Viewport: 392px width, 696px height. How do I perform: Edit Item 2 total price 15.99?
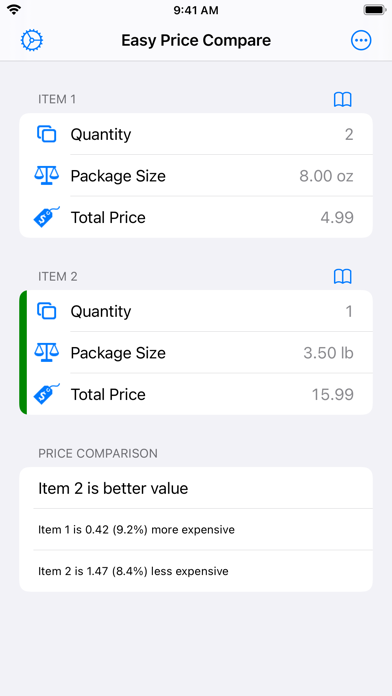point(333,395)
